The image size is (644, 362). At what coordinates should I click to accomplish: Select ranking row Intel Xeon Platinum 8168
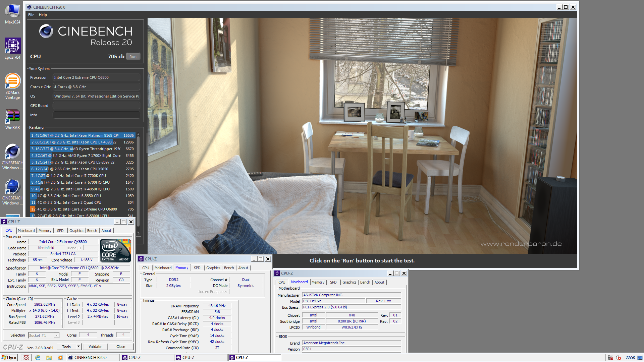83,135
